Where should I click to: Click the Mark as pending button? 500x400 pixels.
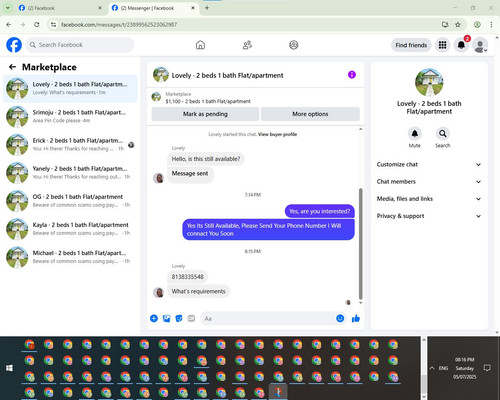(x=205, y=114)
